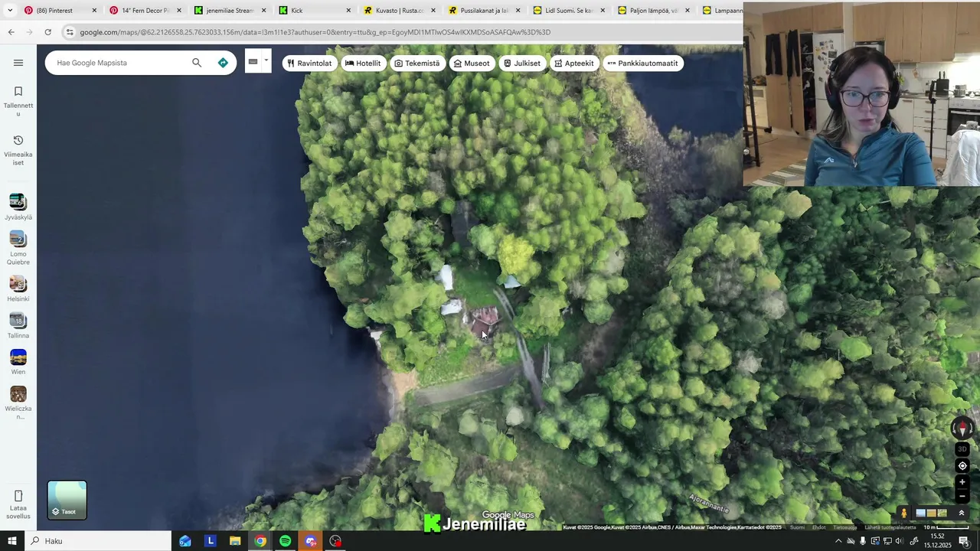
Task: Open Viimeaikaiset recent places
Action: click(x=18, y=150)
